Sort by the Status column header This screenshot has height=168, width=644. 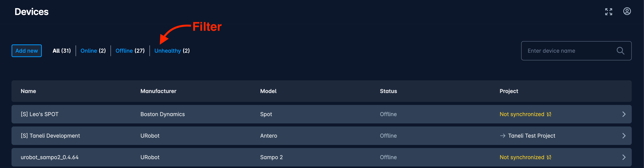coord(388,91)
